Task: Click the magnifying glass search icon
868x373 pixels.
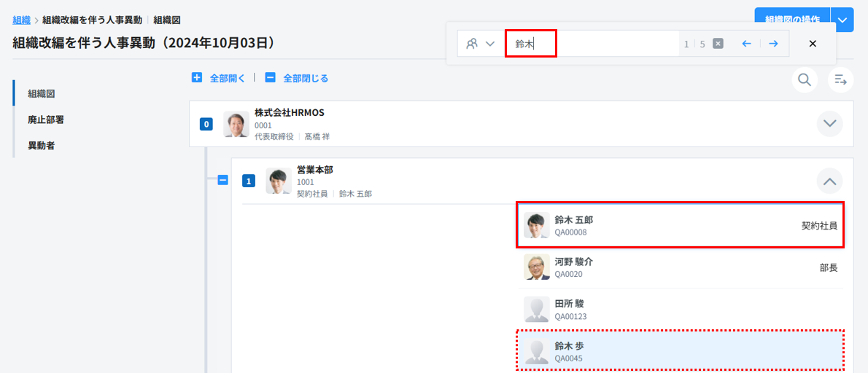Action: (x=805, y=79)
